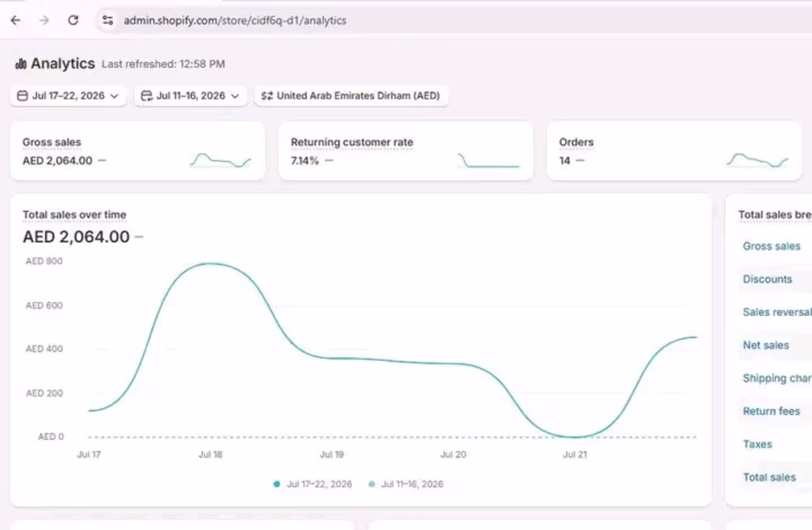Click the comparison calendar icon for Jul 11–16
The image size is (812, 530).
point(147,96)
